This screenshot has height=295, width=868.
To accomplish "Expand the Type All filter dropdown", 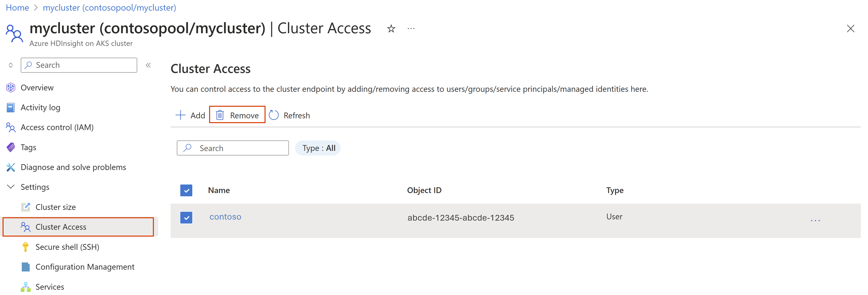I will click(318, 148).
